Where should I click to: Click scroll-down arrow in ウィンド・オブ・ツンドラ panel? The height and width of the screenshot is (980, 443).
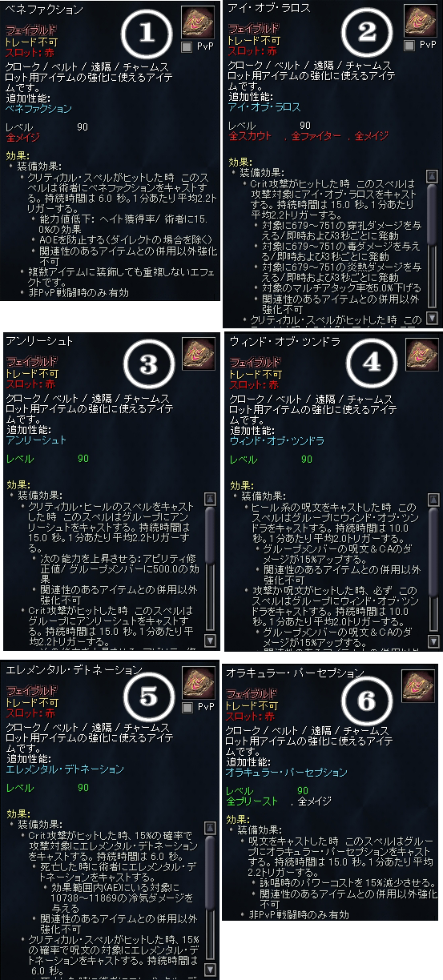(x=433, y=640)
